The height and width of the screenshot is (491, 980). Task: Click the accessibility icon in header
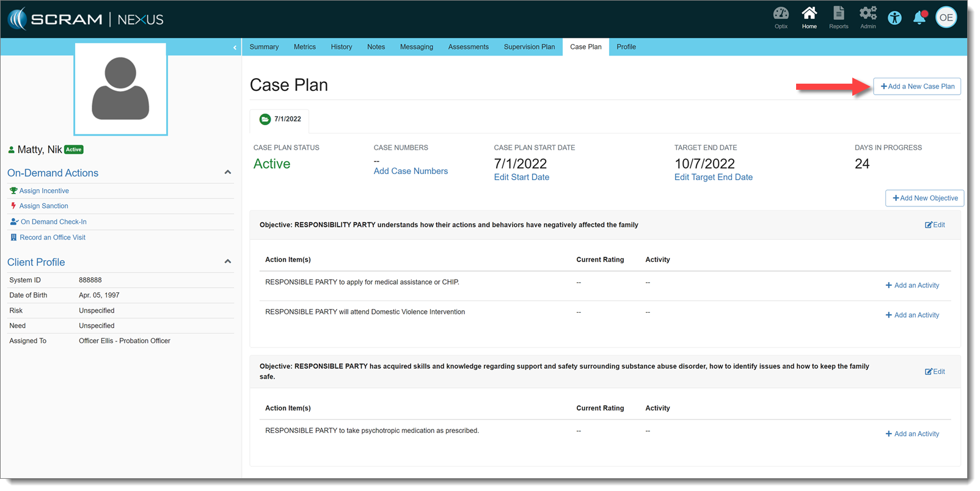coord(894,18)
